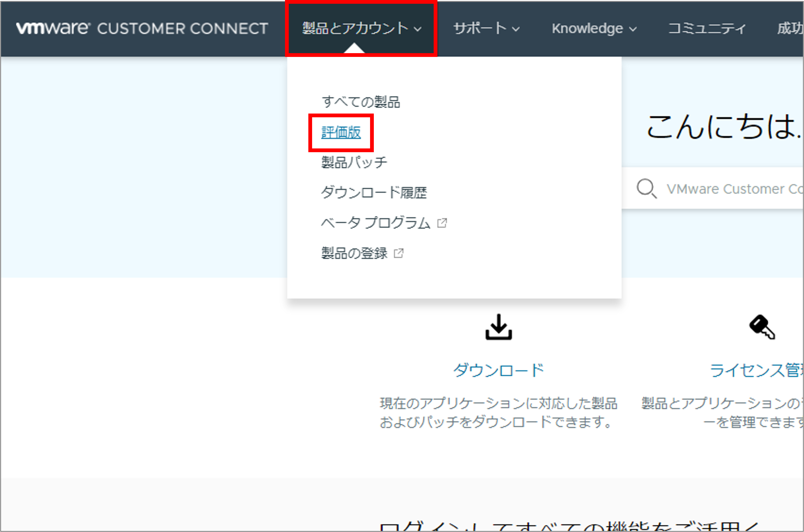Screen dimensions: 804x532
Task: Open the ベータ プログラム link
Action: tap(375, 223)
